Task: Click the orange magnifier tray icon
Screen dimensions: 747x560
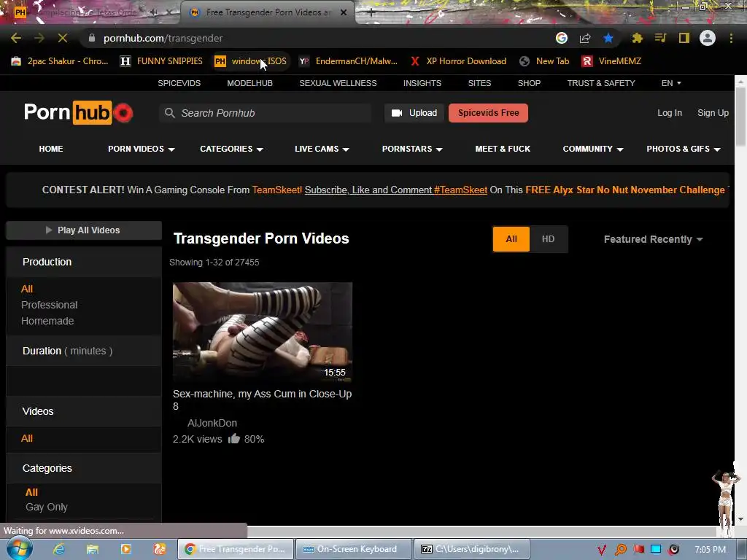Action: pos(620,550)
